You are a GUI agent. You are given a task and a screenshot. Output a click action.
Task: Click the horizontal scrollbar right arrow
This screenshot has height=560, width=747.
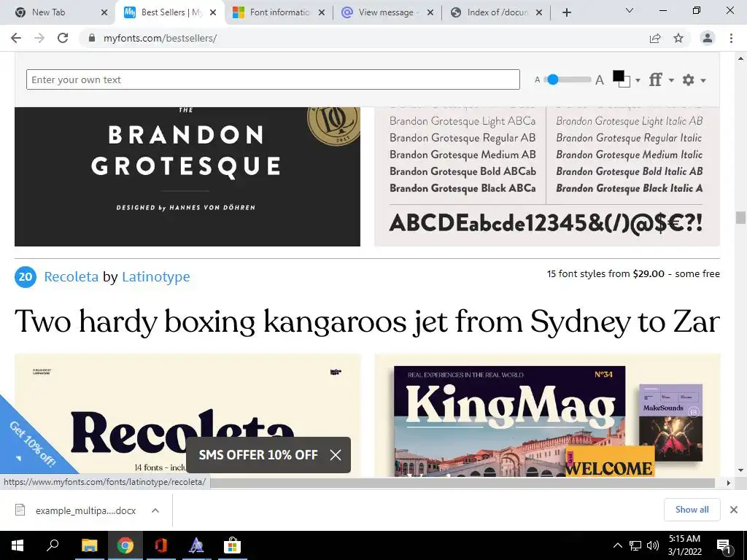point(729,483)
